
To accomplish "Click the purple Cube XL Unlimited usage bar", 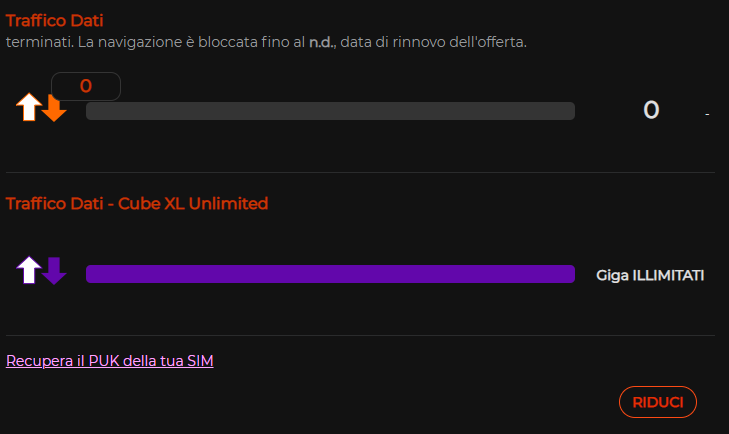I will [330, 274].
